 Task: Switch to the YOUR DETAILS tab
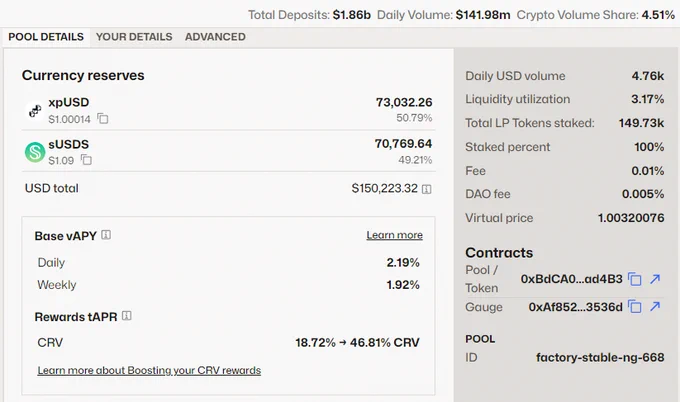(x=134, y=37)
